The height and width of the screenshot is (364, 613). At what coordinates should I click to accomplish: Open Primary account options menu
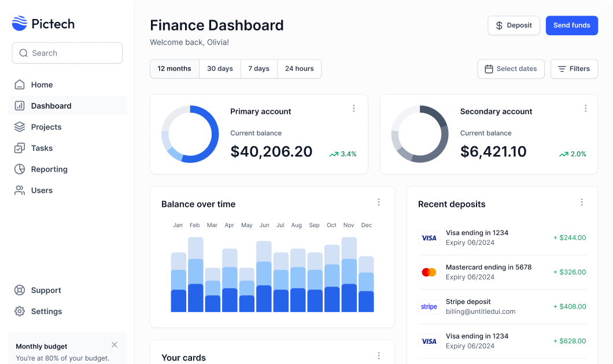[354, 109]
